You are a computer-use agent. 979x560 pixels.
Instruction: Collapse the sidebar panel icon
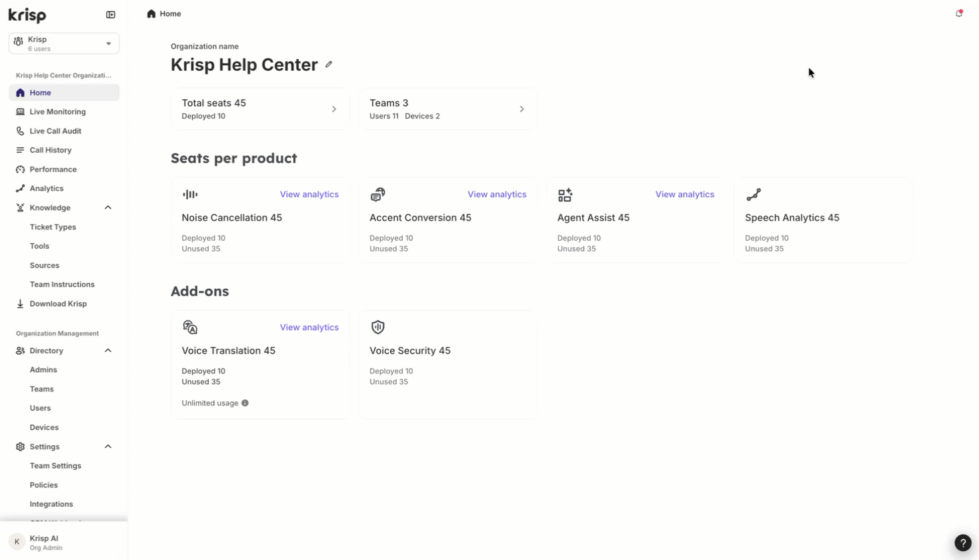click(x=111, y=15)
